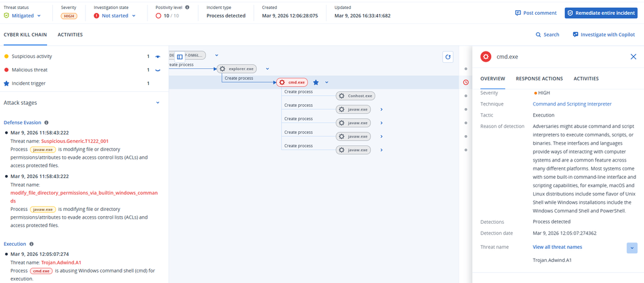The width and height of the screenshot is (644, 283).
Task: Click Investigate with Copilot
Action: click(x=604, y=35)
